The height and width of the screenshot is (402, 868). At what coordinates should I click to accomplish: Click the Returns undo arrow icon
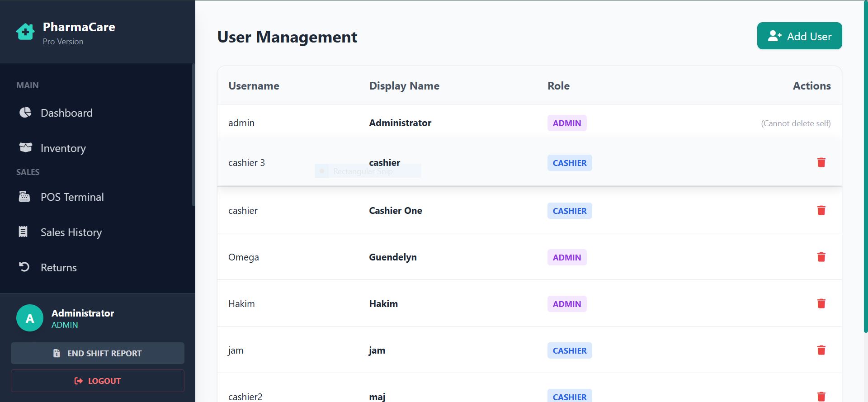point(24,267)
